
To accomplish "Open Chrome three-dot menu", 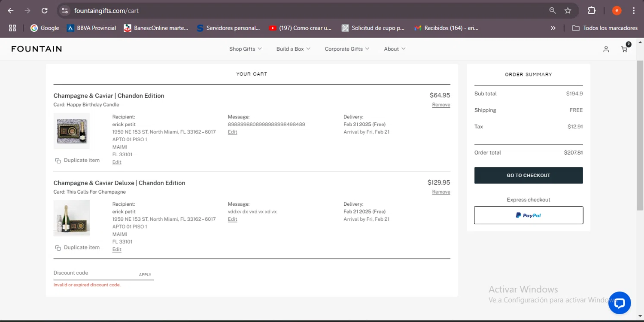I will click(x=634, y=11).
